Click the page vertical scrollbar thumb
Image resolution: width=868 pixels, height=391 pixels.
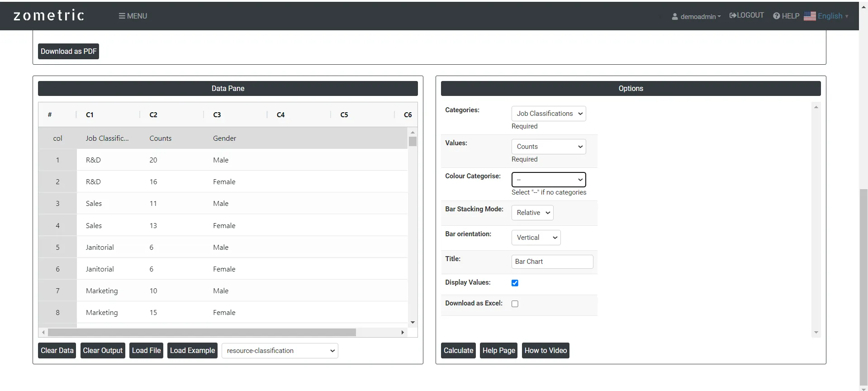[863, 287]
